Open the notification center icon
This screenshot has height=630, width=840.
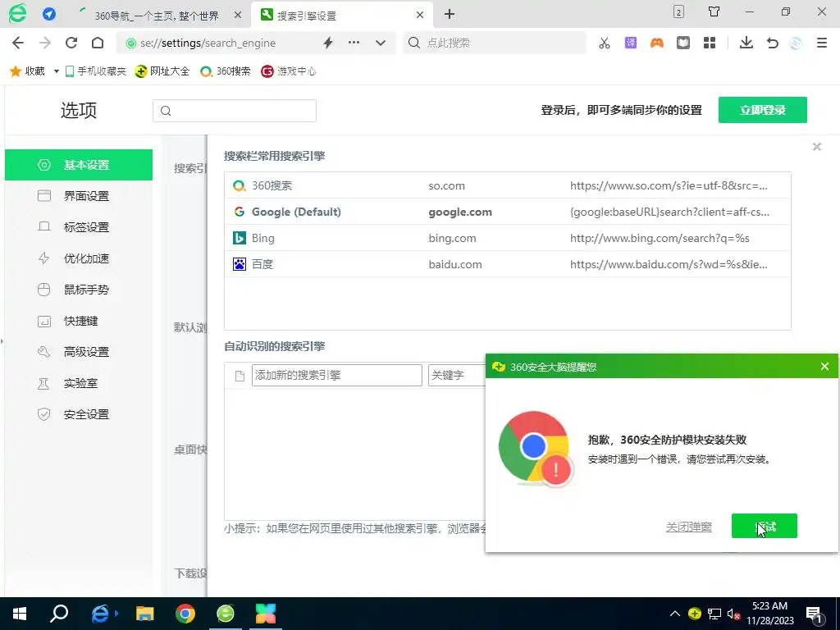814,614
